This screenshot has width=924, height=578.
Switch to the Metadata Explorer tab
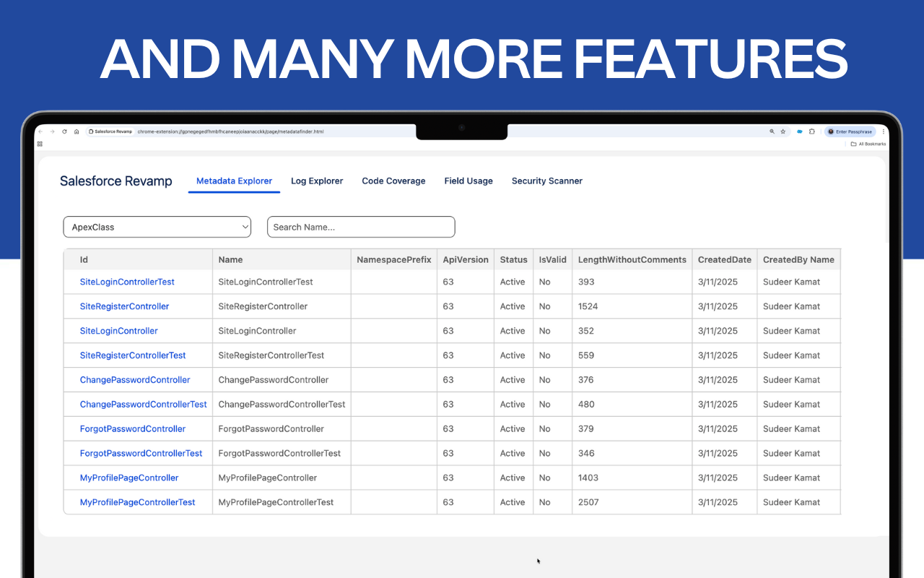(234, 181)
